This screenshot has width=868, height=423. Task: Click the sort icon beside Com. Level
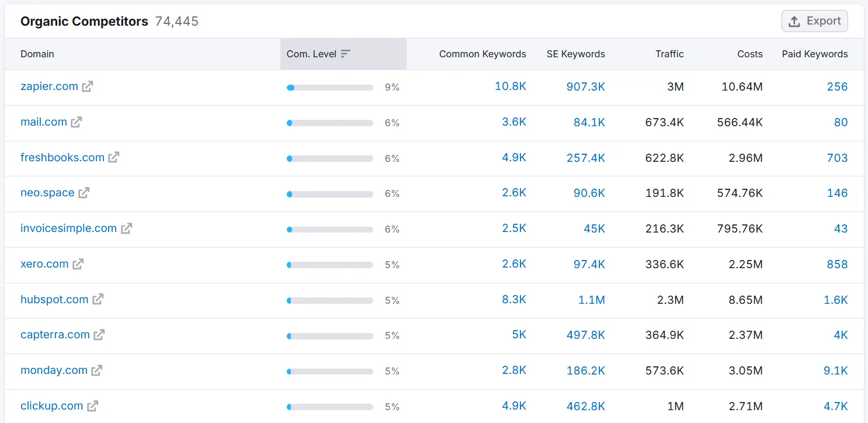click(346, 54)
